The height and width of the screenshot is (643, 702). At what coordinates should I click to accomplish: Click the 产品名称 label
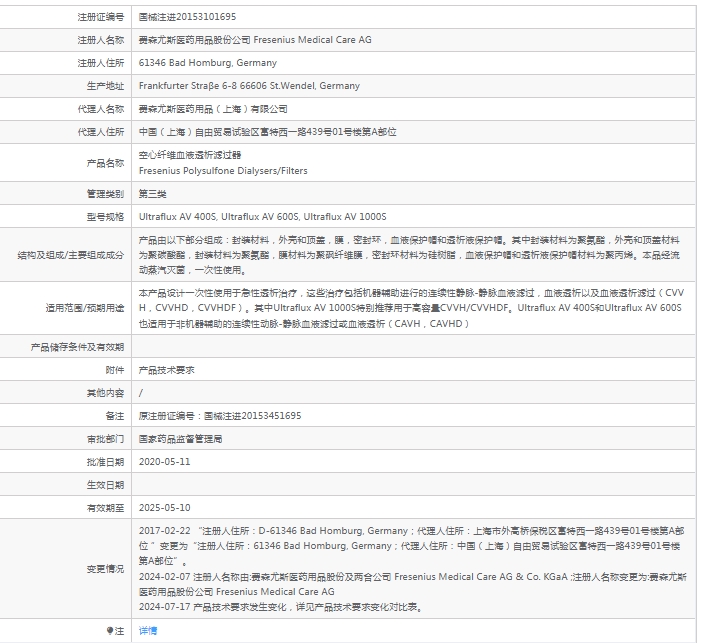tap(105, 163)
